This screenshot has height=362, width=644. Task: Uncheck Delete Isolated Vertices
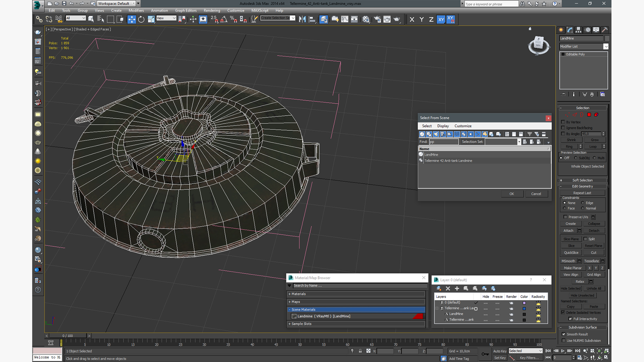[563, 312]
